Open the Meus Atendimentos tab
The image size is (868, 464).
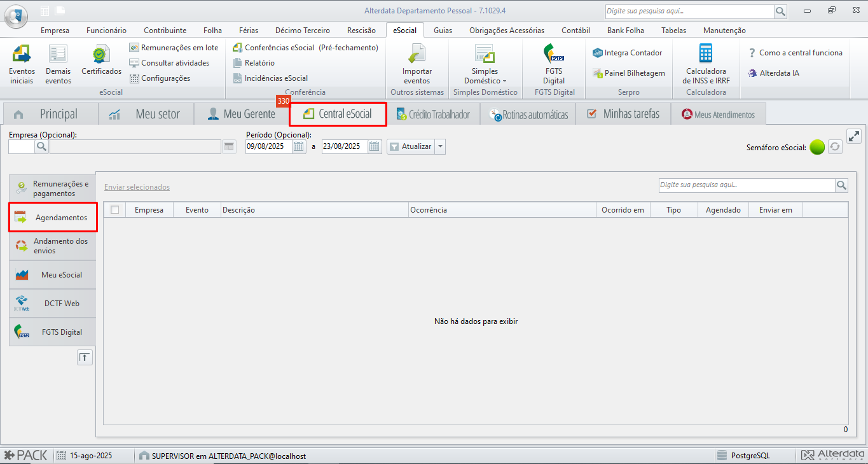pyautogui.click(x=719, y=115)
